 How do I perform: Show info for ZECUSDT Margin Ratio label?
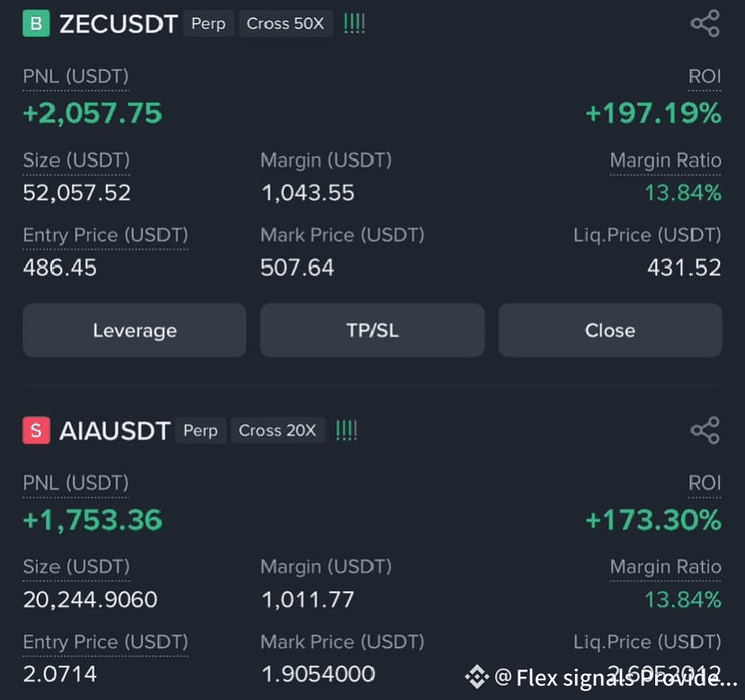point(666,161)
